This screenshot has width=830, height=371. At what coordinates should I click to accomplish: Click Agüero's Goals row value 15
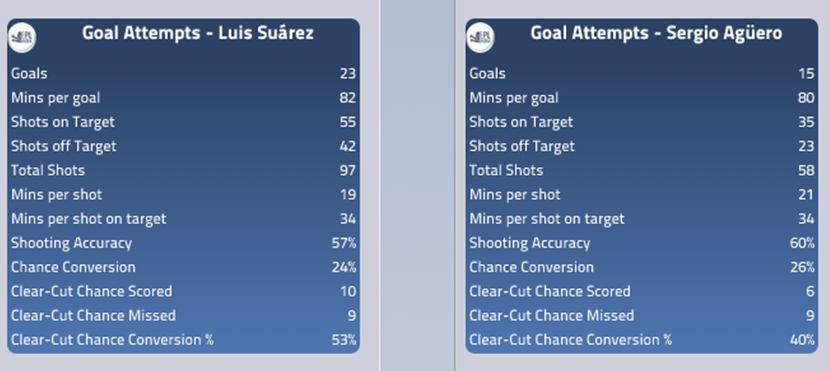[x=806, y=74]
